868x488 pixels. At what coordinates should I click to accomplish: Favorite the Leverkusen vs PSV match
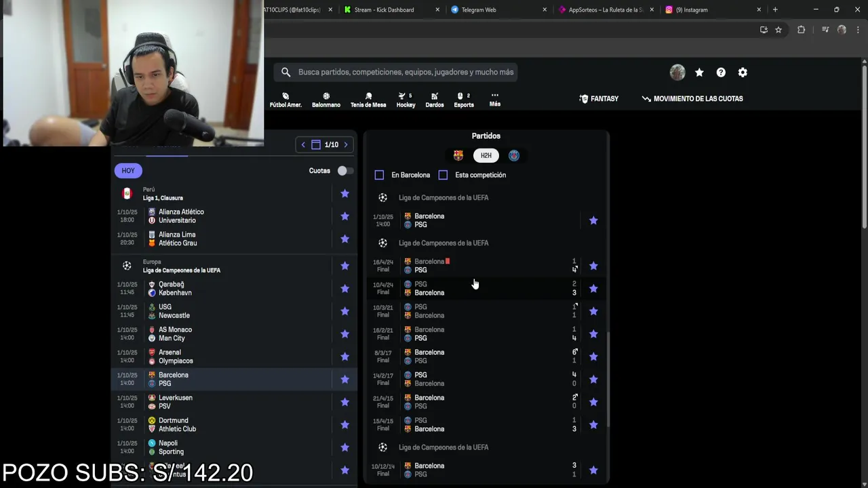[x=344, y=402]
